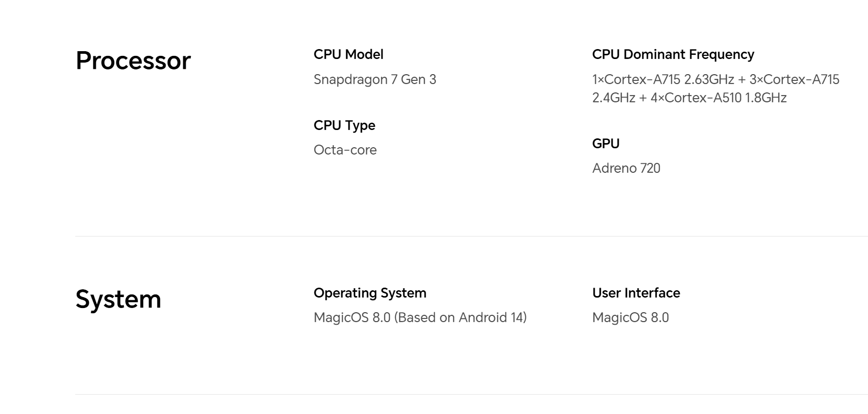Click the MagicOS 8.0 value under User Interface

click(630, 317)
